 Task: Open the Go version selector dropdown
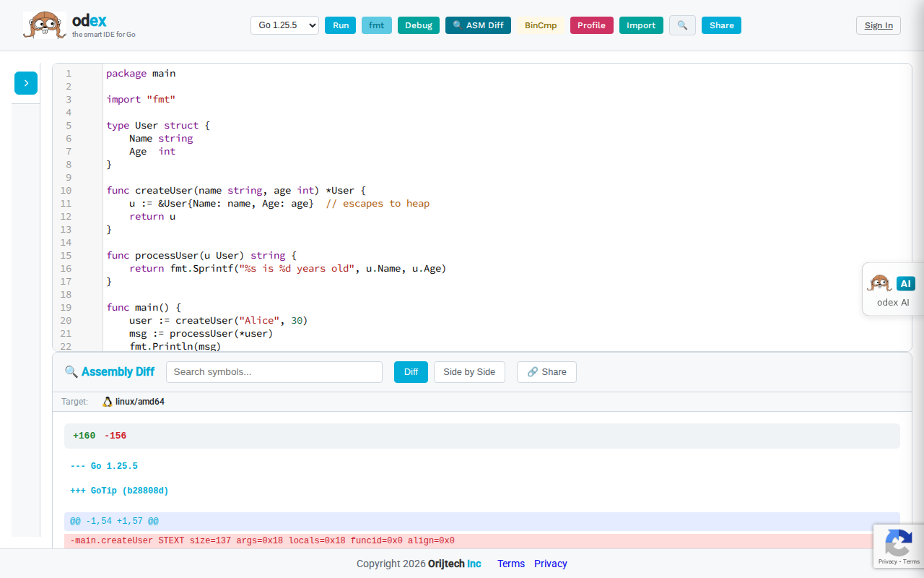coord(284,25)
